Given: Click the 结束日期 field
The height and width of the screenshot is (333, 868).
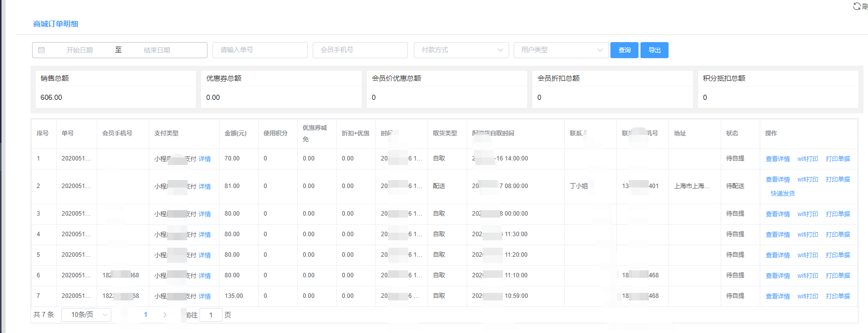Looking at the screenshot, I should click(157, 50).
